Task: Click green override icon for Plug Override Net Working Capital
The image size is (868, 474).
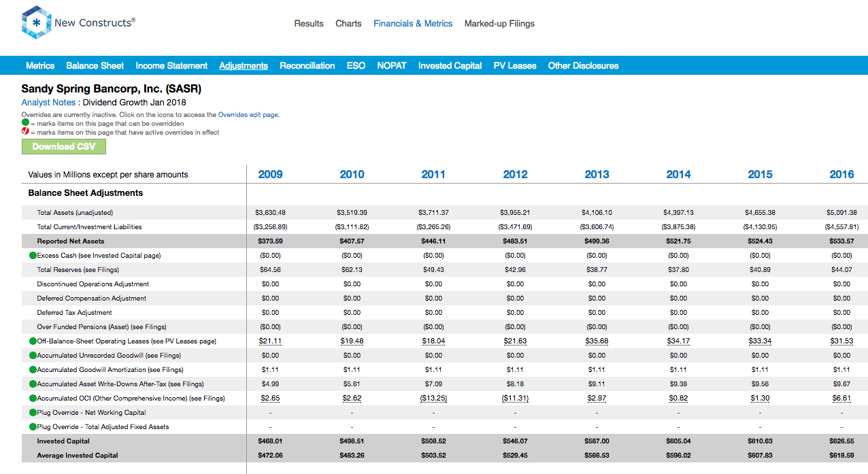Action: click(x=33, y=413)
